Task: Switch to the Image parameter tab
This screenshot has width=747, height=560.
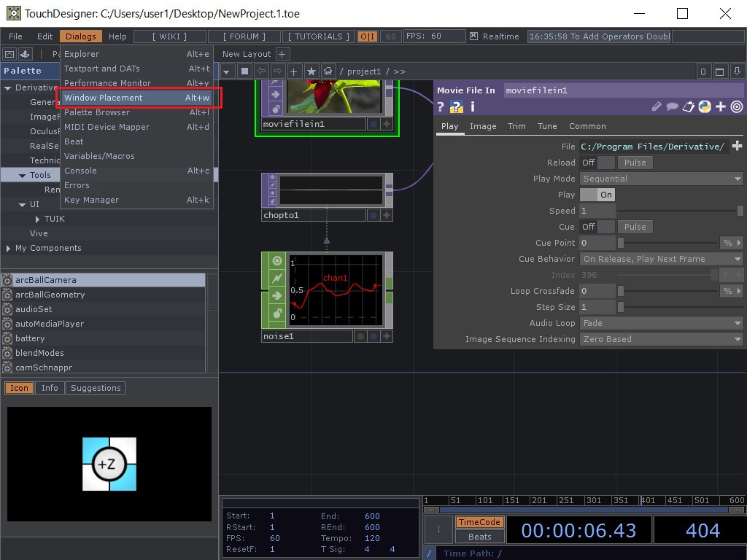Action: [x=483, y=125]
